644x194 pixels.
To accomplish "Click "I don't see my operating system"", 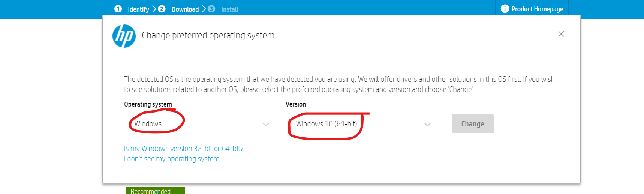I will [172, 159].
